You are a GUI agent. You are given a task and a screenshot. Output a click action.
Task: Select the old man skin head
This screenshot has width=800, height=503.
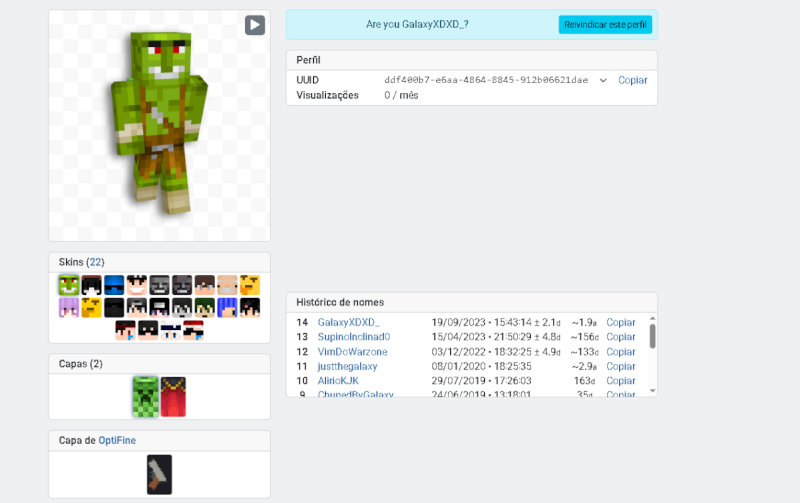[x=227, y=285]
